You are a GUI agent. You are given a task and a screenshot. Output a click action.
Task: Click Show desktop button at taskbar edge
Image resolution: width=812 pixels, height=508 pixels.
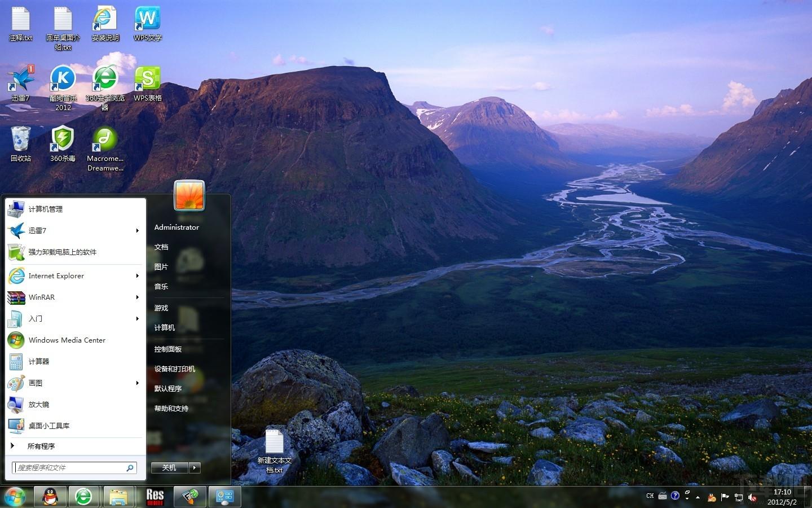click(807, 497)
